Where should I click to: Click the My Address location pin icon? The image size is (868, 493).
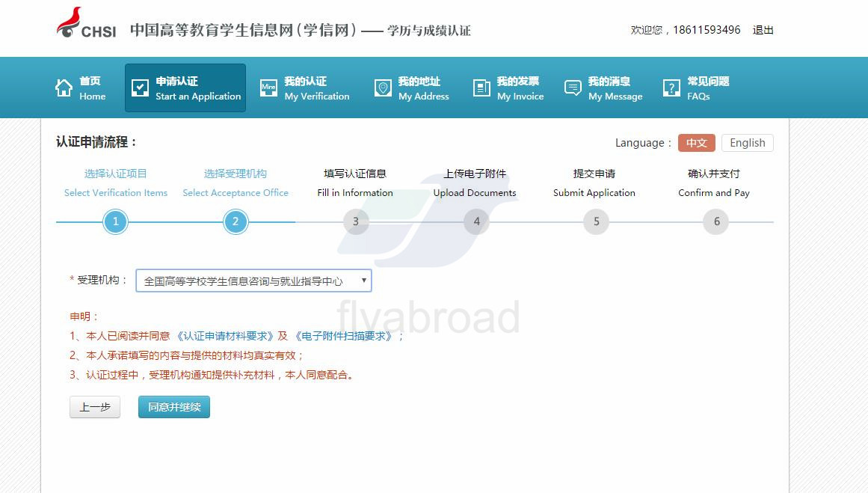point(383,88)
